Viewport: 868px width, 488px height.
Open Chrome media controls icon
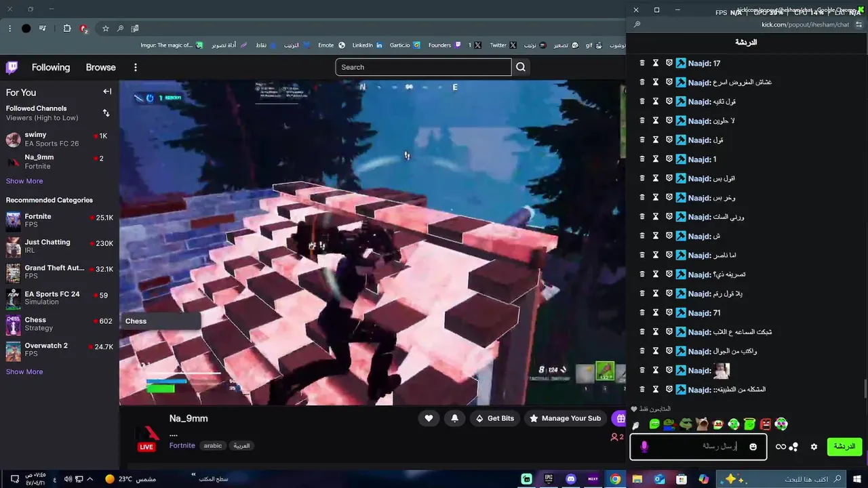tap(43, 28)
